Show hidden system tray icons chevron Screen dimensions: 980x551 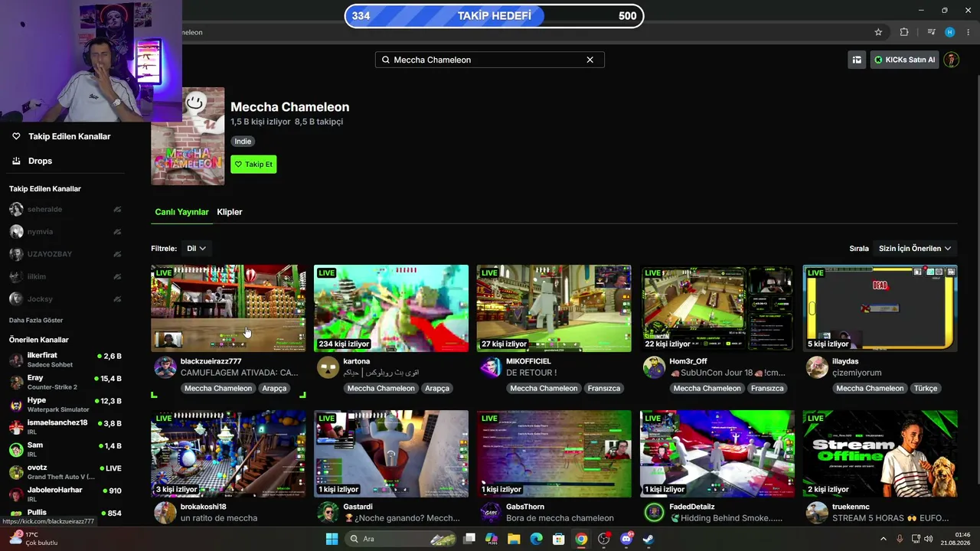tap(884, 539)
